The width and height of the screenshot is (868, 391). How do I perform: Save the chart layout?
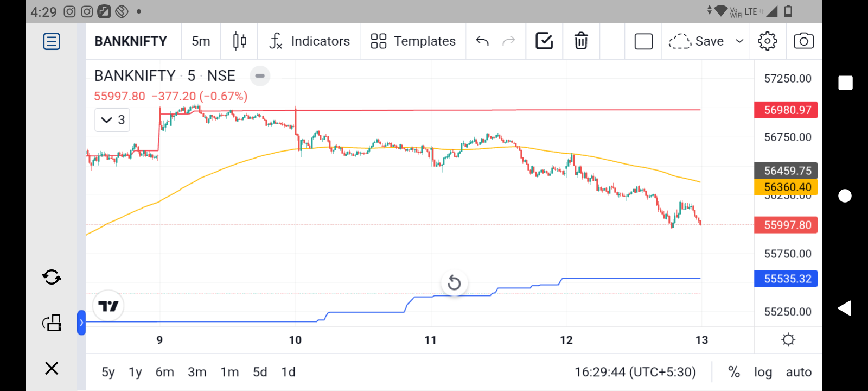coord(697,41)
